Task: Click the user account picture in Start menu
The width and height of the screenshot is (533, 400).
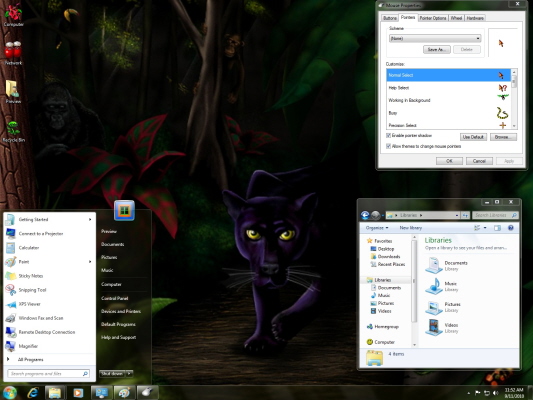Action: pos(124,210)
